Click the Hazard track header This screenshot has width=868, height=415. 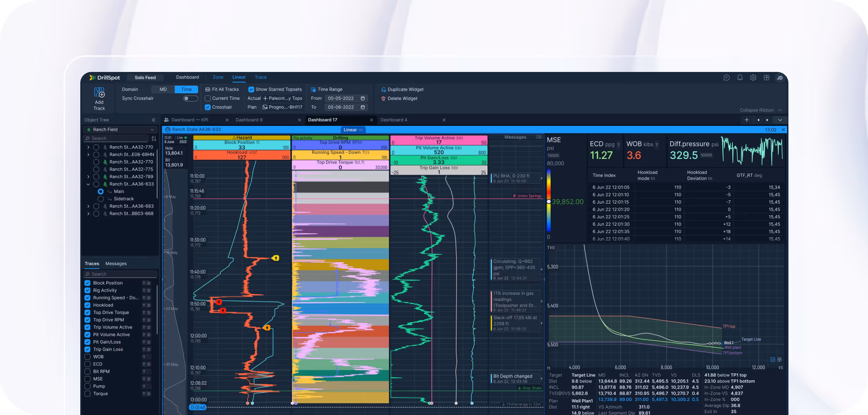tap(242, 138)
